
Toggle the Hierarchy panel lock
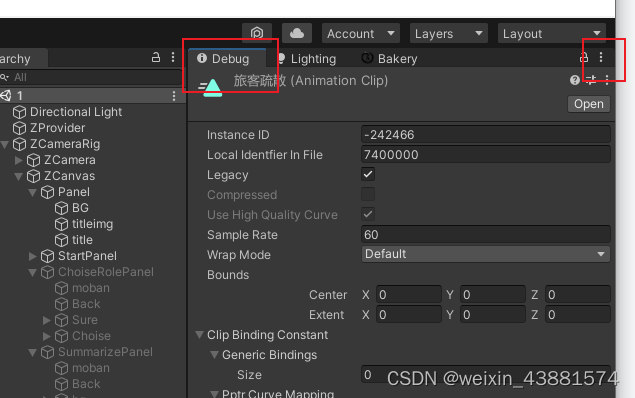click(156, 57)
